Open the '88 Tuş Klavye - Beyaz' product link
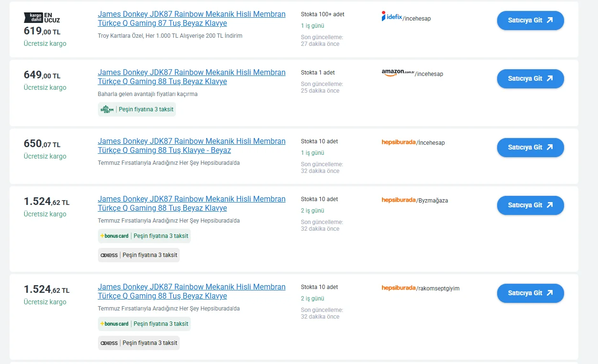 click(192, 146)
